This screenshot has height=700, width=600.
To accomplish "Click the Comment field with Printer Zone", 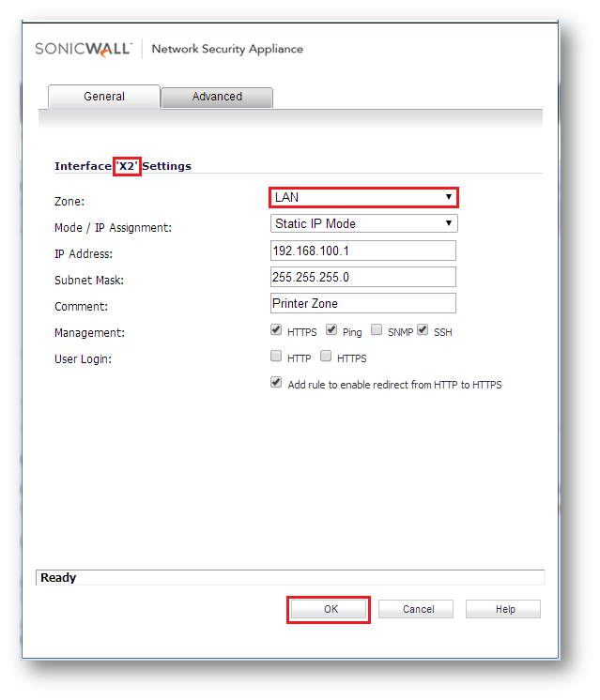I will [362, 303].
